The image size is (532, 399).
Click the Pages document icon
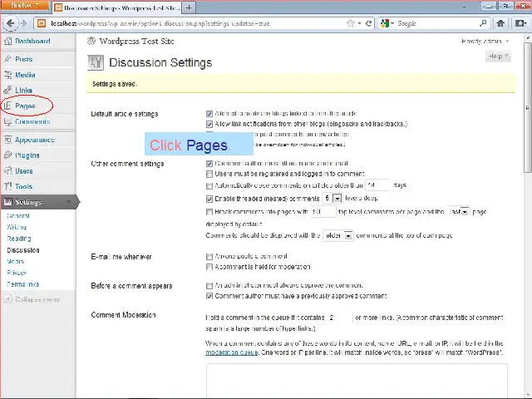coord(7,106)
